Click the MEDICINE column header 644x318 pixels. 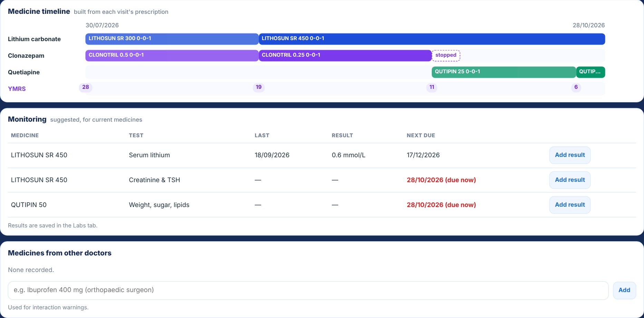coord(25,135)
